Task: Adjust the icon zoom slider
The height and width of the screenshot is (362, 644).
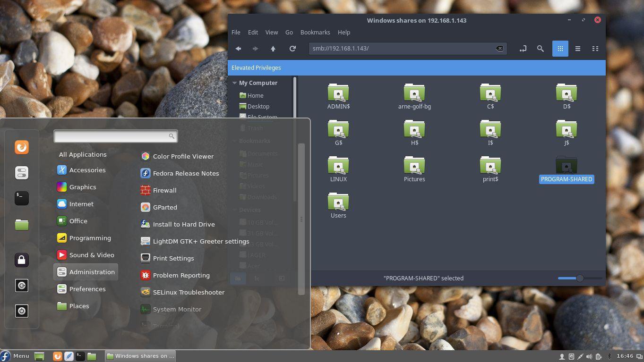Action: [x=580, y=278]
